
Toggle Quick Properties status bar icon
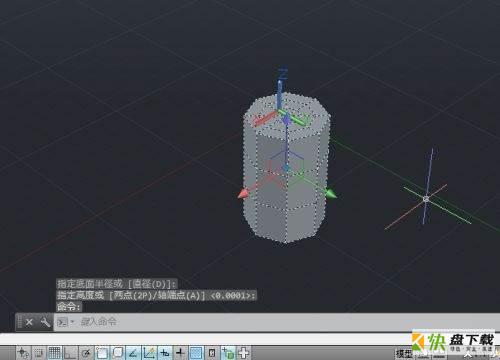[x=212, y=353]
